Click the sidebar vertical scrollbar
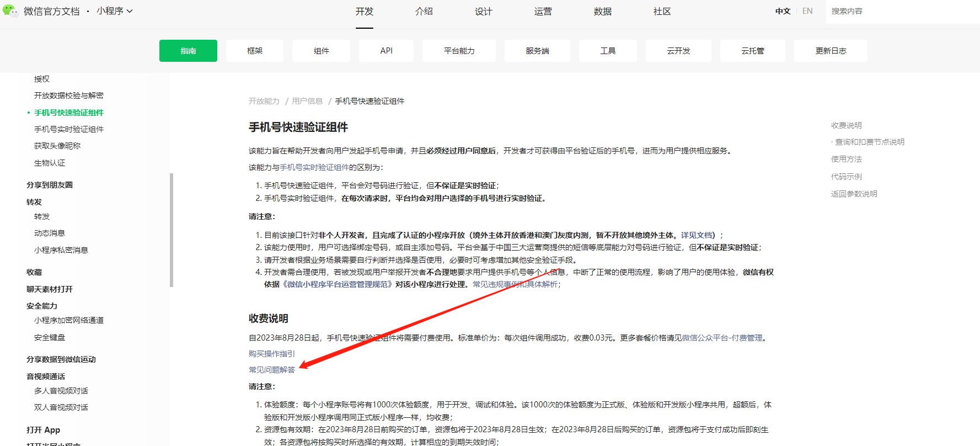The height and width of the screenshot is (446, 980). [172, 230]
